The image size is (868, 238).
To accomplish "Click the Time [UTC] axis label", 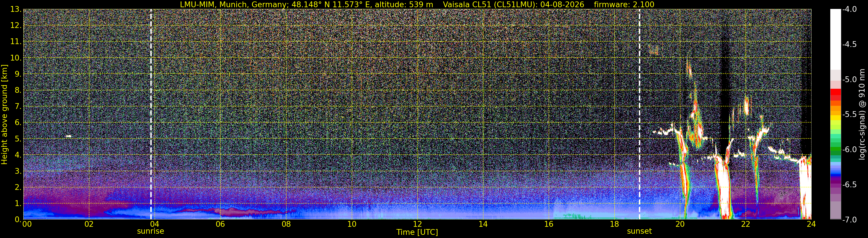I will [417, 232].
